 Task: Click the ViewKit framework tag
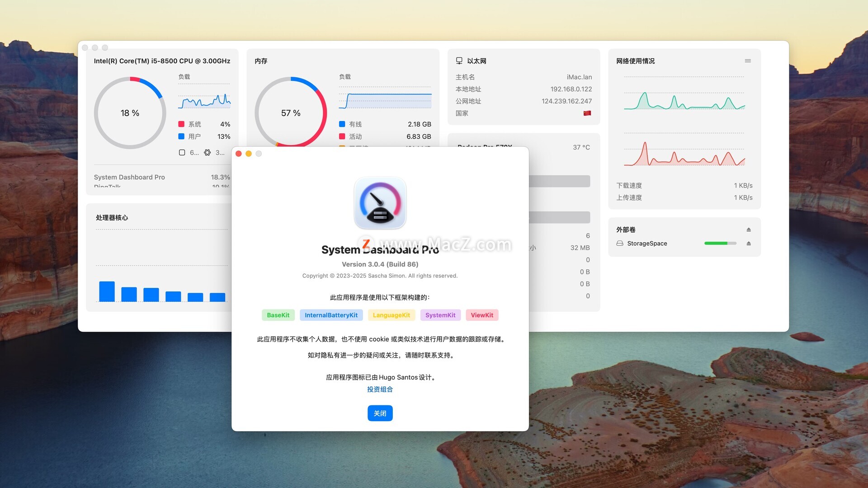(x=481, y=315)
